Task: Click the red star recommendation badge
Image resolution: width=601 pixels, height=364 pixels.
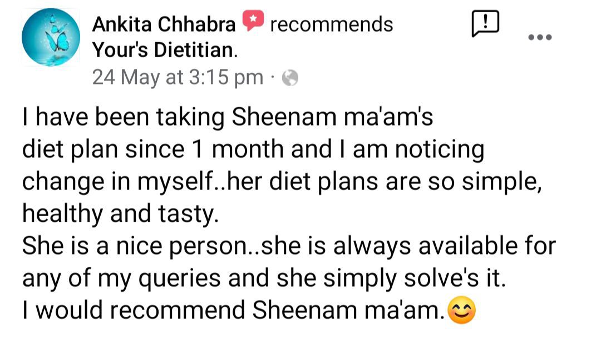Action: 253,21
